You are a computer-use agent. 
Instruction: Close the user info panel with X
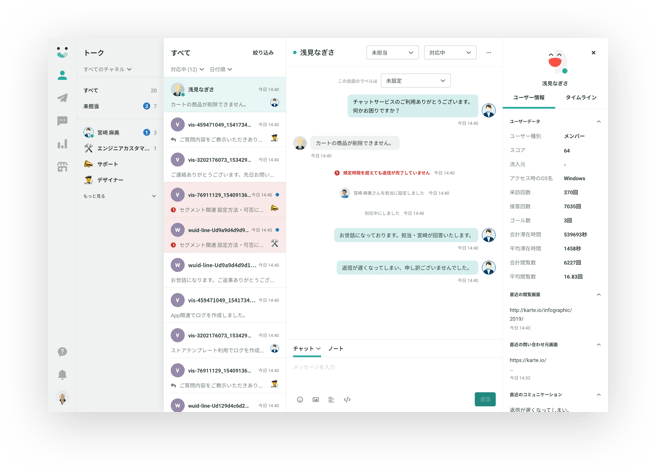593,53
